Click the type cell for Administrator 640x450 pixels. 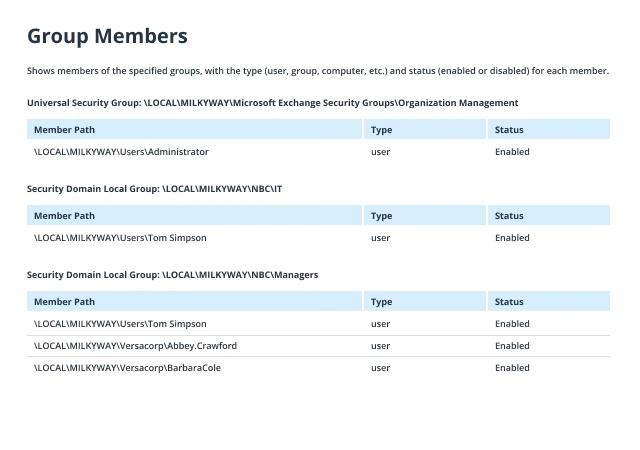pyautogui.click(x=380, y=152)
